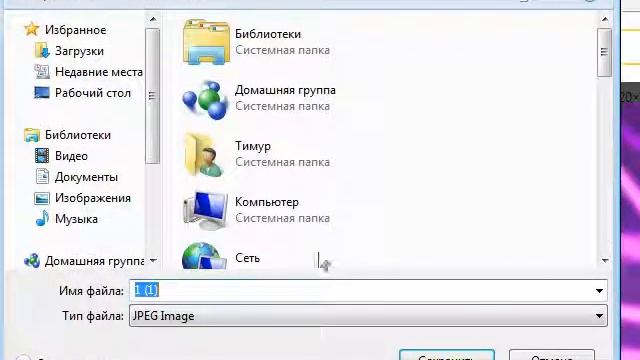
Task: Click the Избранное label in sidebar
Action: tap(76, 30)
